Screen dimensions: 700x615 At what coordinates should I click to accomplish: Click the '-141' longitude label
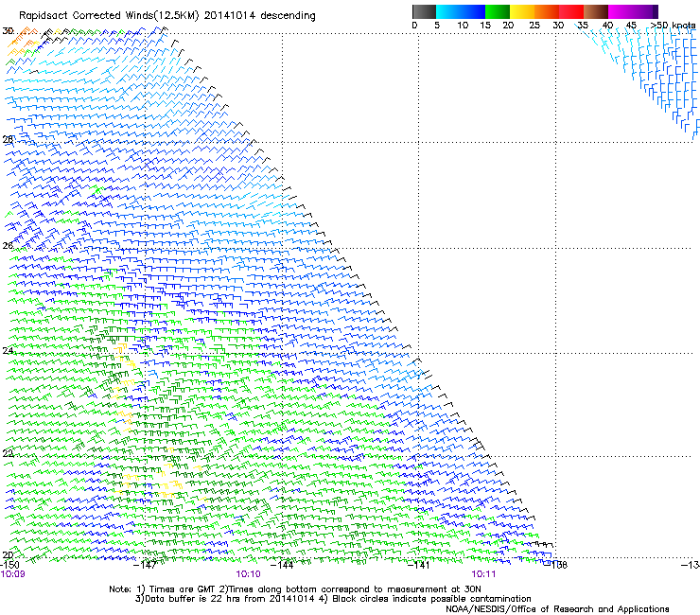(418, 565)
